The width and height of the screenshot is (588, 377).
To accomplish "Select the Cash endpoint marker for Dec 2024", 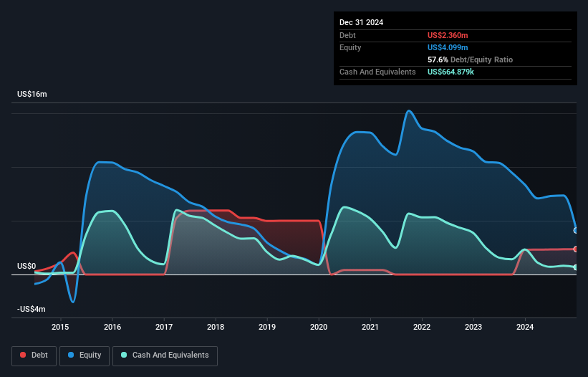I will coord(576,267).
